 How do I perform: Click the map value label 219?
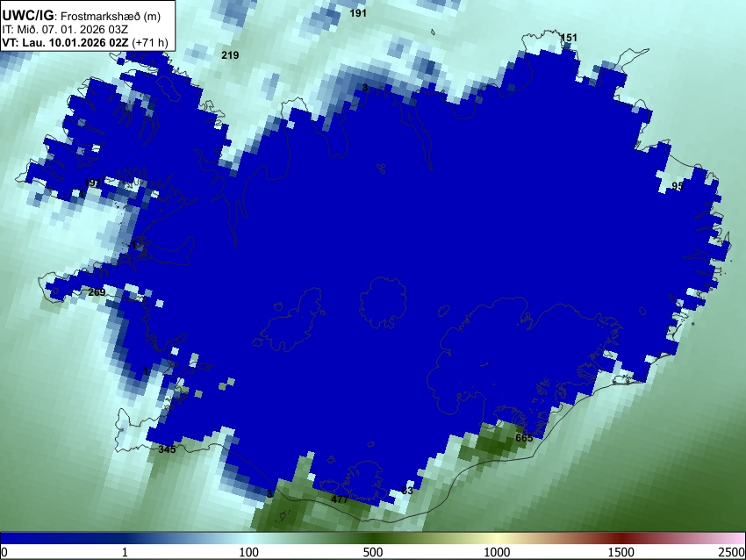(x=230, y=55)
